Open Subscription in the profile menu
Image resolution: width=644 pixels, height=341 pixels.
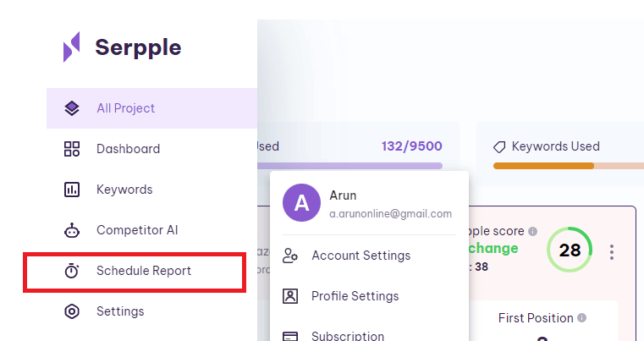click(348, 336)
